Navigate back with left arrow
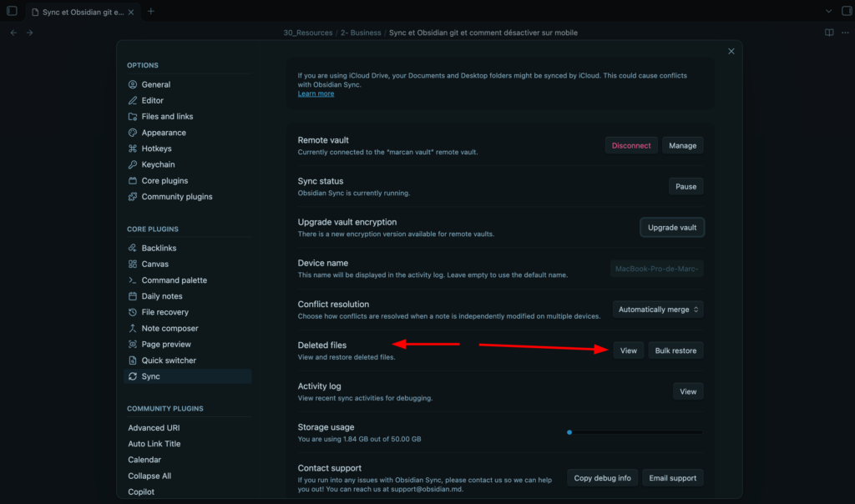This screenshot has width=855, height=504. [x=13, y=33]
